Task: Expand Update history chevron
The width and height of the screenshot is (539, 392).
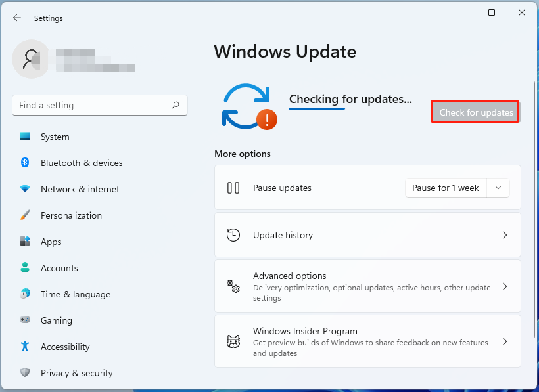Action: tap(505, 235)
